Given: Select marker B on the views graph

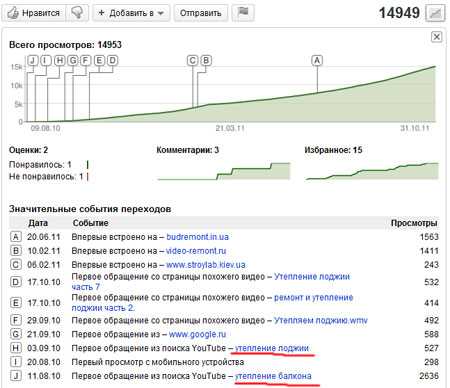Looking at the screenshot, I should click(x=206, y=60).
